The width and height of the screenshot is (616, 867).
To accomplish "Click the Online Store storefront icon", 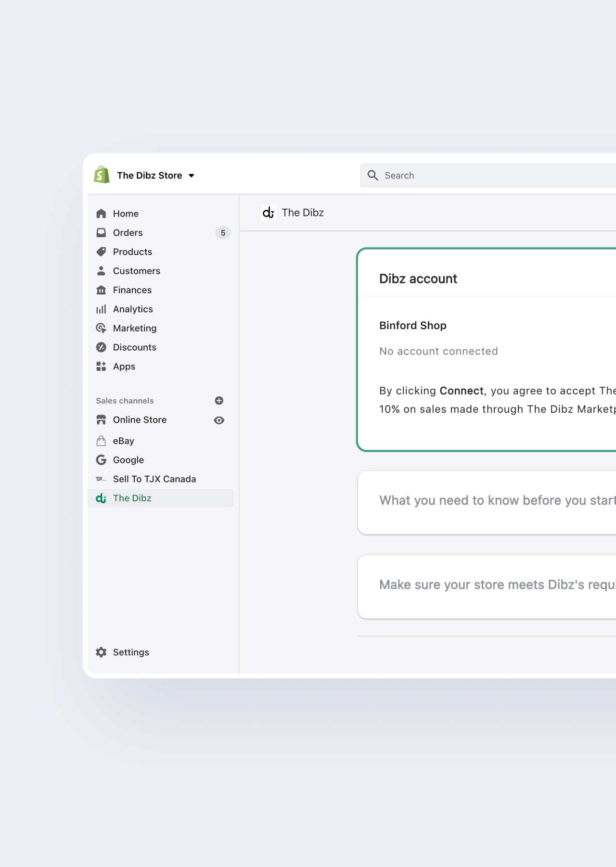I will pos(101,420).
